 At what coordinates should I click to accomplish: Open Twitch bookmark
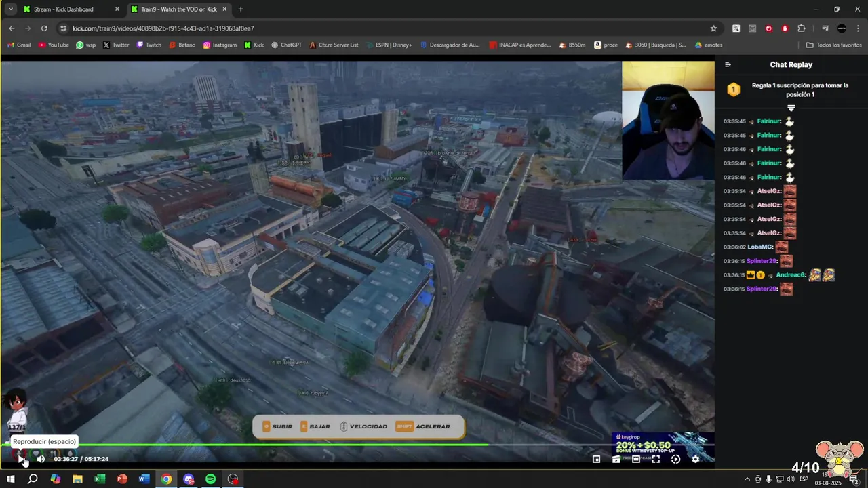click(x=149, y=45)
